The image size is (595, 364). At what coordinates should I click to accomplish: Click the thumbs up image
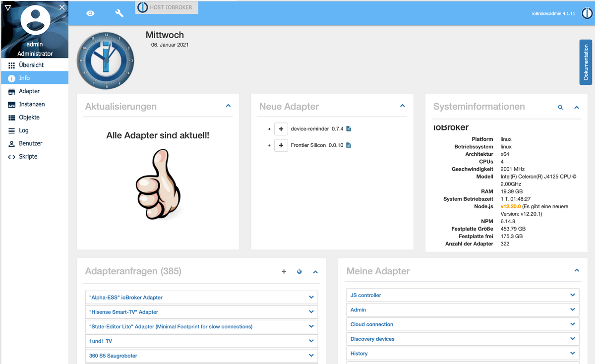[158, 183]
